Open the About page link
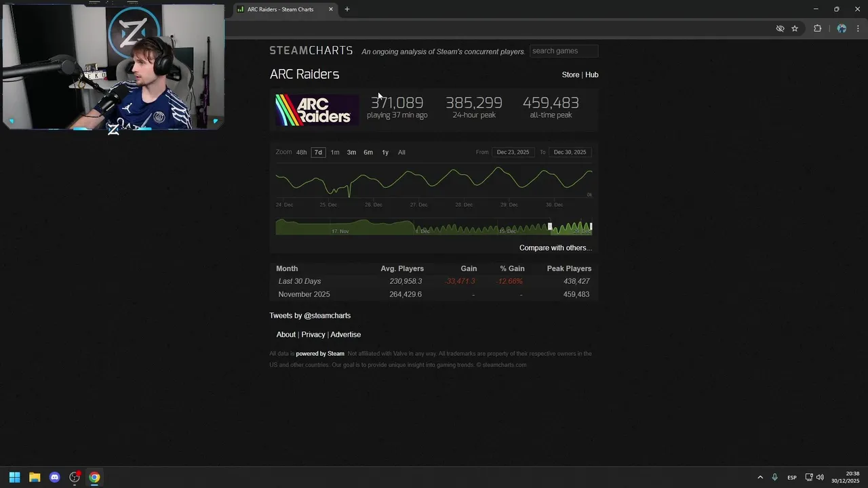868x488 pixels. tap(285, 335)
